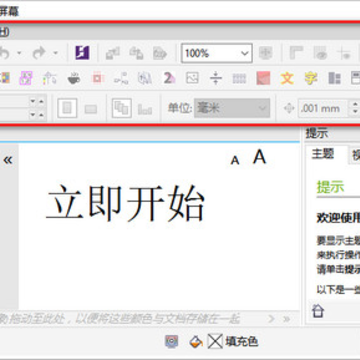
Task: Click the home icon in hints panel
Action: pos(319,311)
